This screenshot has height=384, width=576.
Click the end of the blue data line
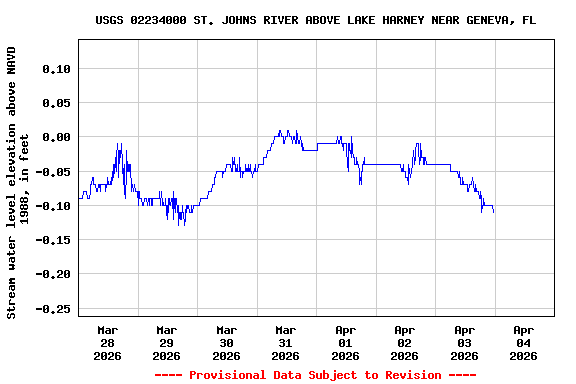pos(494,212)
